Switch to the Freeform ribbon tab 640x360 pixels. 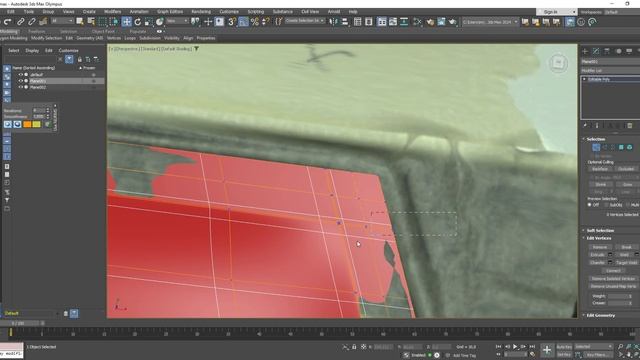click(36, 31)
